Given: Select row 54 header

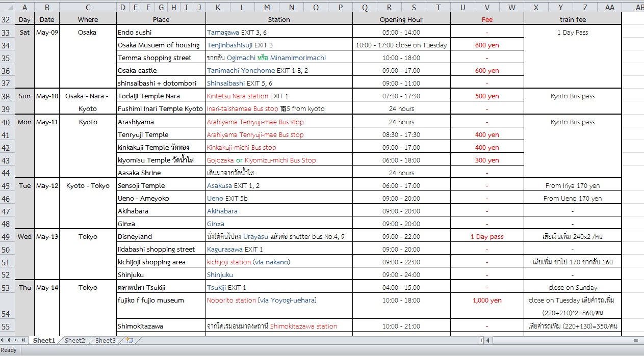Looking at the screenshot, I should point(7,307).
